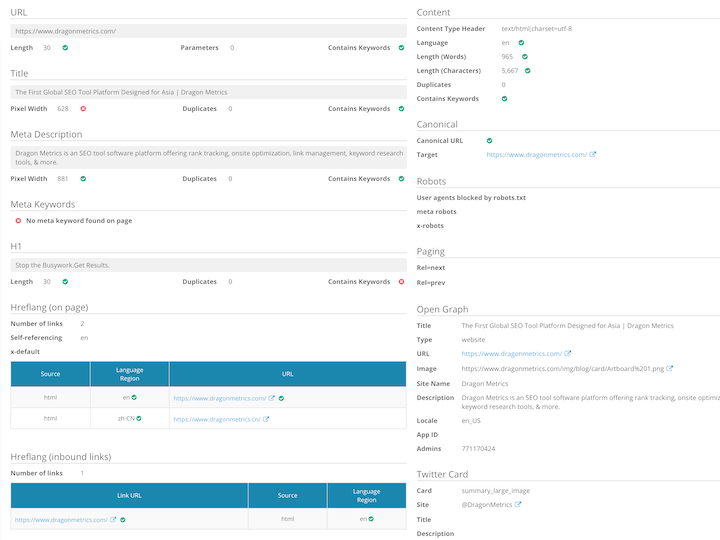Click the red X beside Title pixel width

[83, 109]
